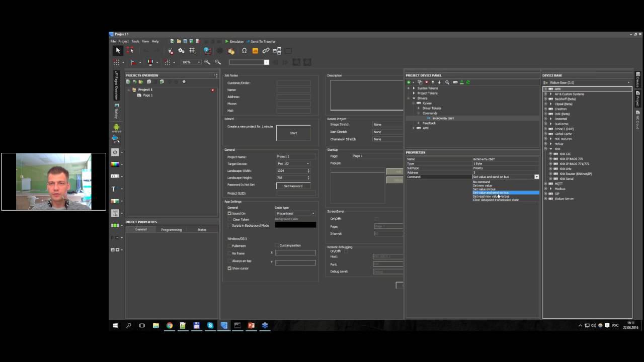Screen dimensions: 644x362
Task: Open the Omega symbol tool
Action: [245, 51]
